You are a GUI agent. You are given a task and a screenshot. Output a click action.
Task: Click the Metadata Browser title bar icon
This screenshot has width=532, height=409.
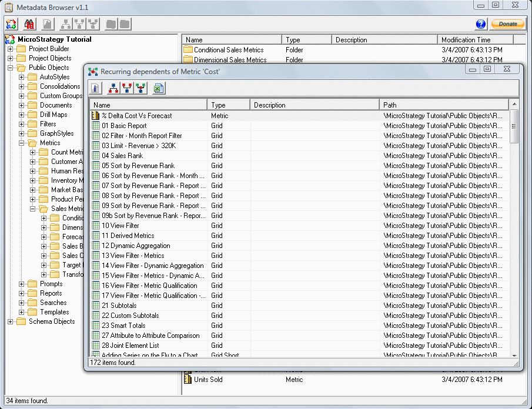(9, 7)
